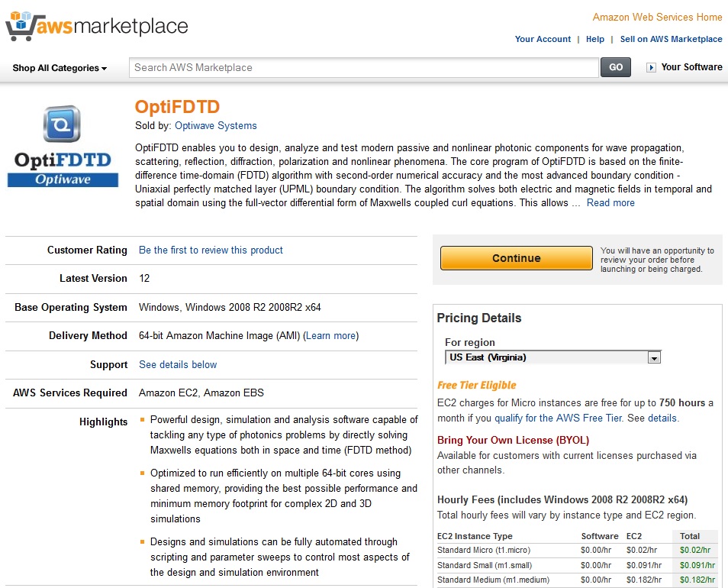Image resolution: width=728 pixels, height=588 pixels.
Task: Open See details below support link
Action: [178, 364]
